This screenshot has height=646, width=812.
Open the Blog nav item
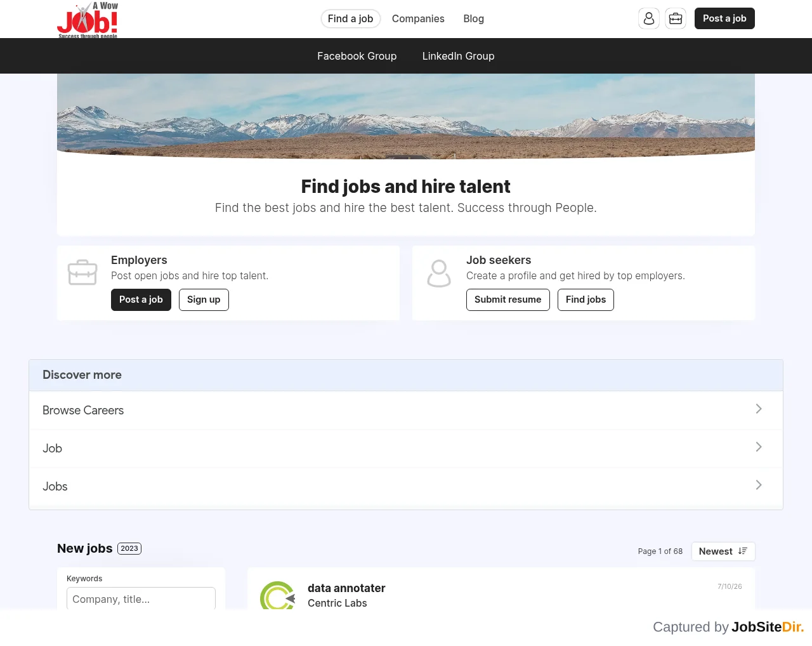tap(474, 19)
